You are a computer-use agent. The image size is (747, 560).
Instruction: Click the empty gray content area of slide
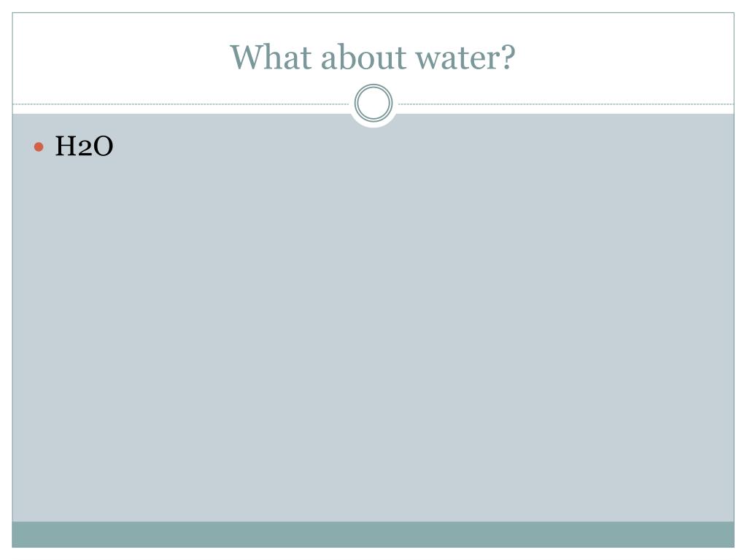(x=373, y=333)
